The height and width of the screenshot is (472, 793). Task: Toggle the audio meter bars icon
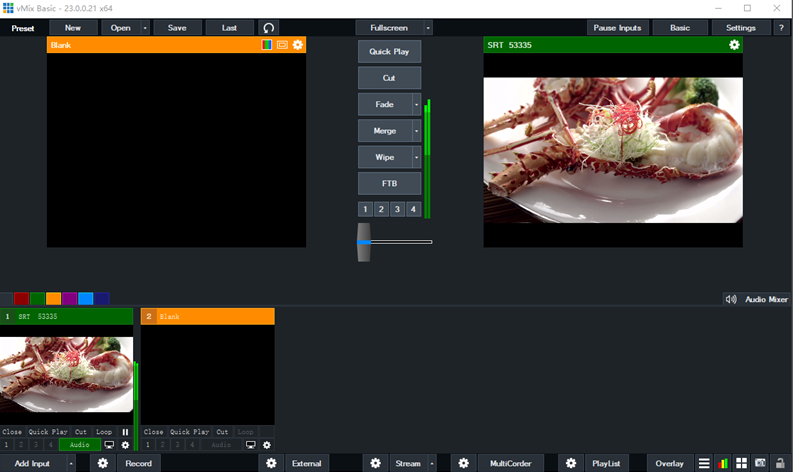723,463
